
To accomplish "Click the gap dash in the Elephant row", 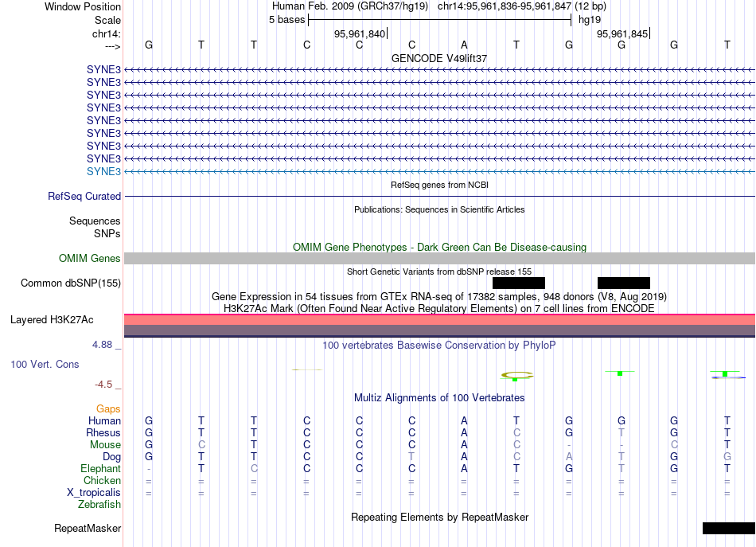I will [x=149, y=469].
